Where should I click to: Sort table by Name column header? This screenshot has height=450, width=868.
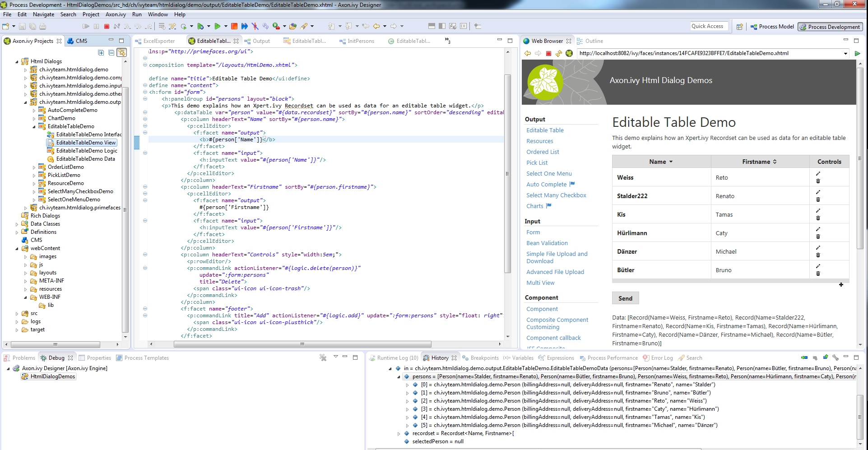(x=661, y=162)
